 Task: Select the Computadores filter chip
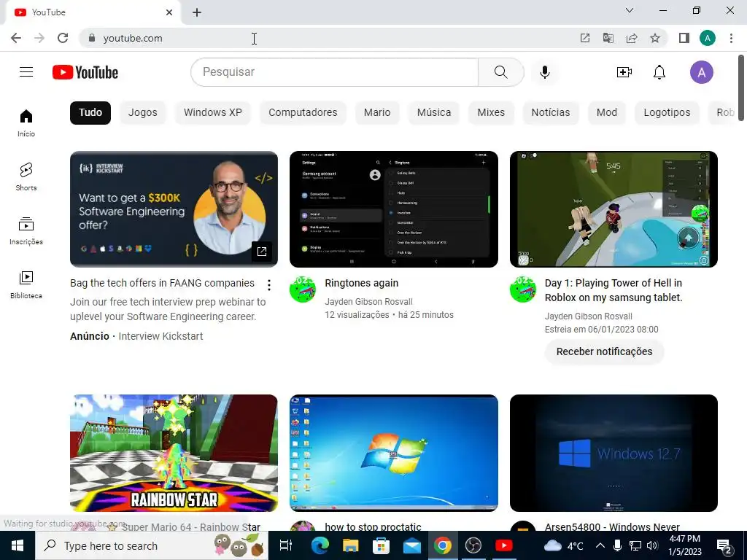coord(303,112)
